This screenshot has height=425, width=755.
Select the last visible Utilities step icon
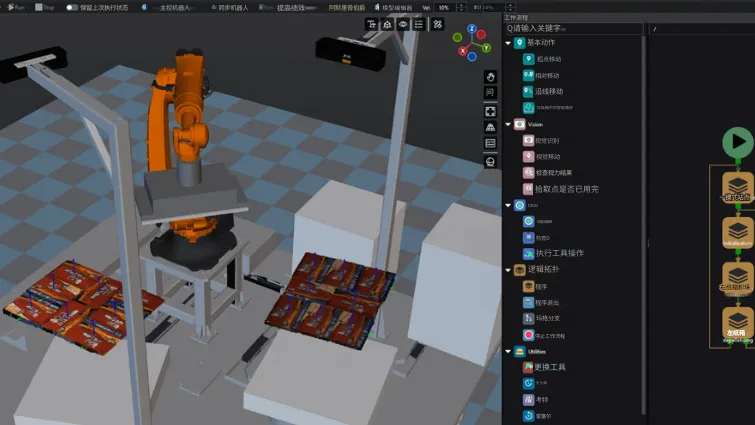coord(528,415)
